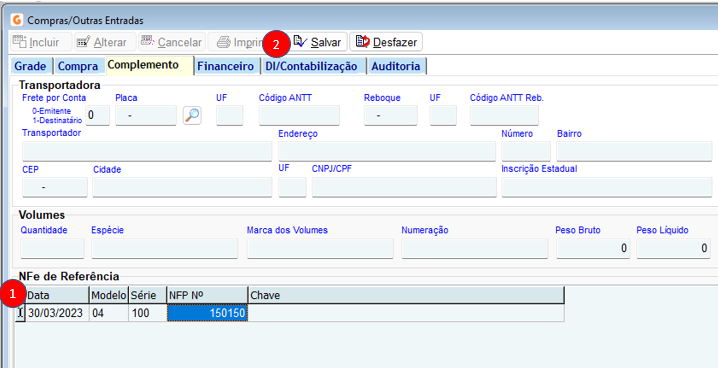Click the Volumes Quantidade field

pos(52,248)
